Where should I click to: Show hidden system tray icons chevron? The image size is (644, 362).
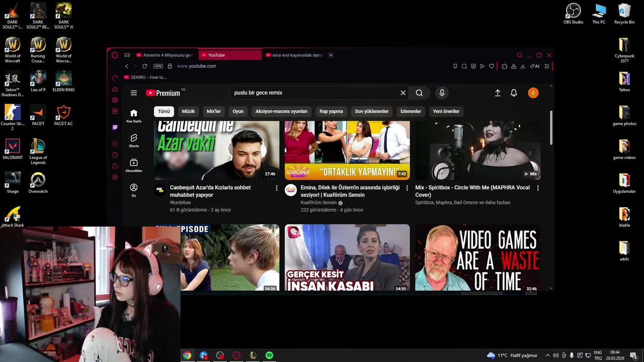pos(548,355)
